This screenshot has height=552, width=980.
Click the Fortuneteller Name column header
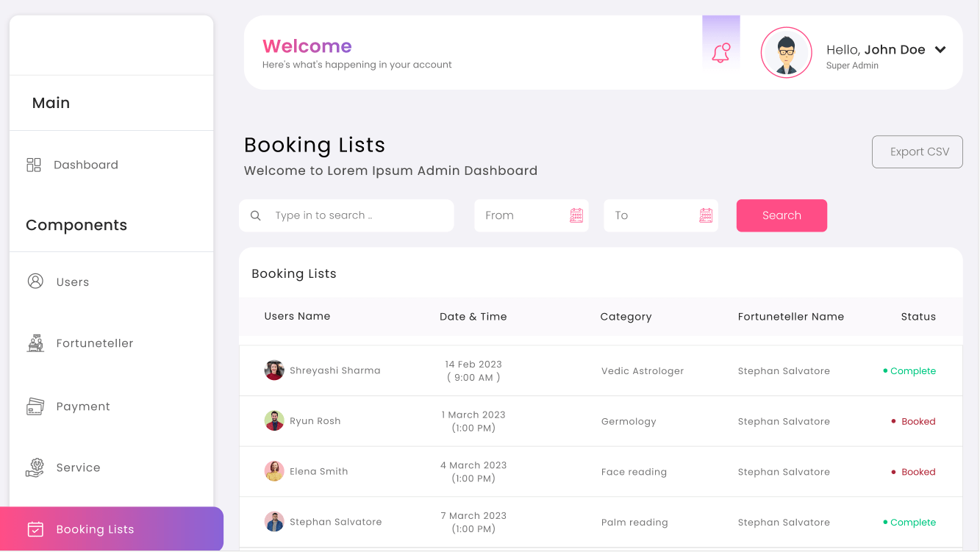coord(791,317)
